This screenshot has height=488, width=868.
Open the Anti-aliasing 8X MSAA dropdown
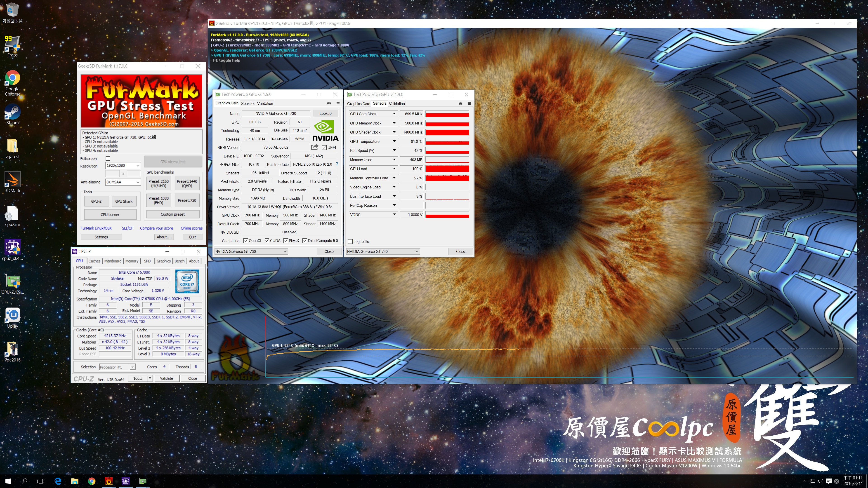click(123, 182)
